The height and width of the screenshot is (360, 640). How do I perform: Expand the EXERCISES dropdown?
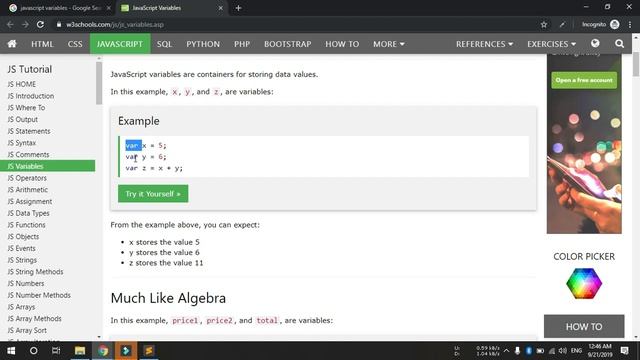(551, 44)
